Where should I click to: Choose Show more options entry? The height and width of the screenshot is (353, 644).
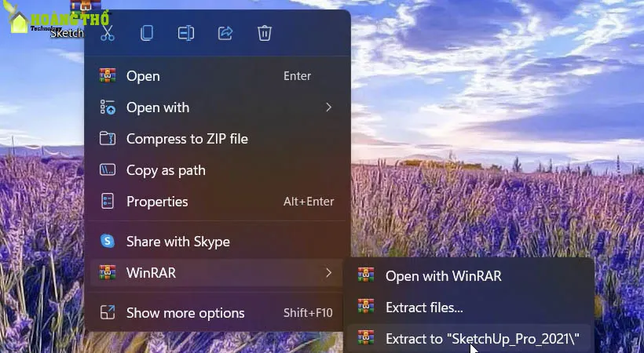(185, 313)
